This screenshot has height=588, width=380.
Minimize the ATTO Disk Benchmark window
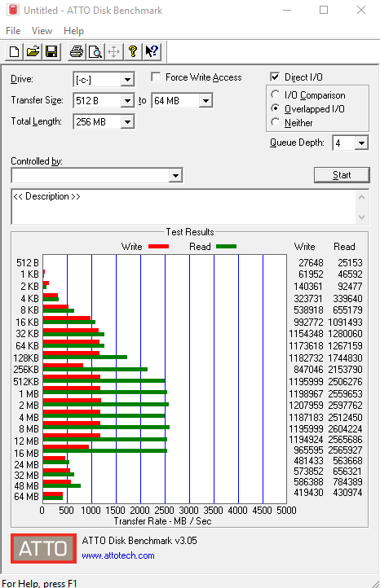click(287, 10)
